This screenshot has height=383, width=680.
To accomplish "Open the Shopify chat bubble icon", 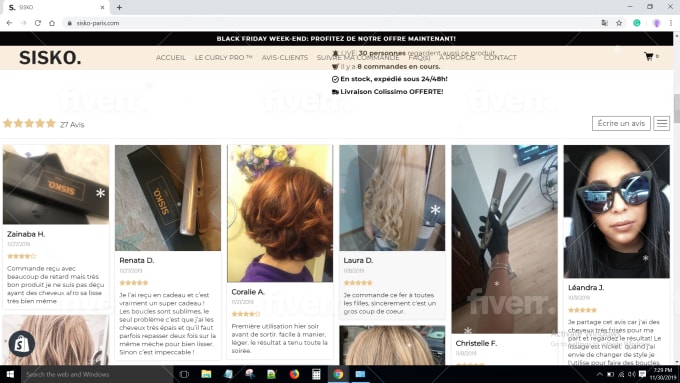I will tap(22, 344).
